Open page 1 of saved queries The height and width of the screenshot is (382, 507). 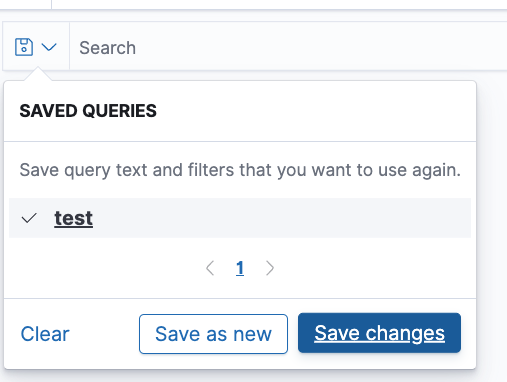coord(240,268)
